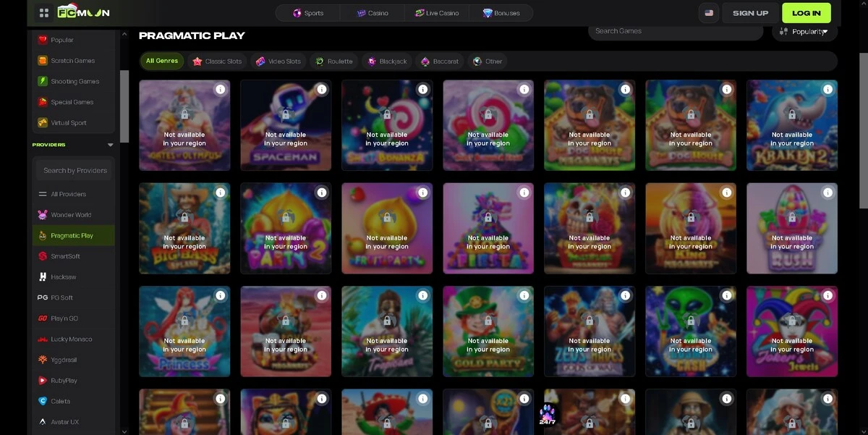Open the Kraken 2 game thumbnail
The height and width of the screenshot is (435, 868).
tap(792, 125)
